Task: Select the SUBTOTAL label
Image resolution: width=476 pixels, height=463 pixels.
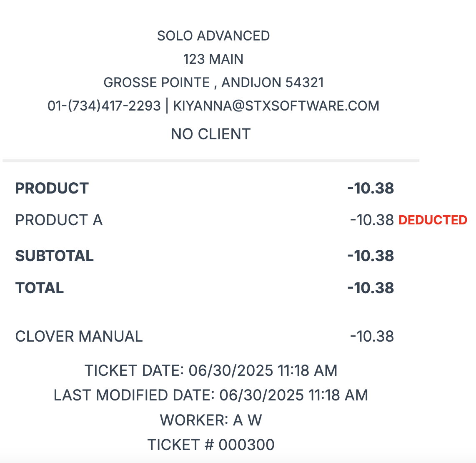Action: tap(54, 256)
